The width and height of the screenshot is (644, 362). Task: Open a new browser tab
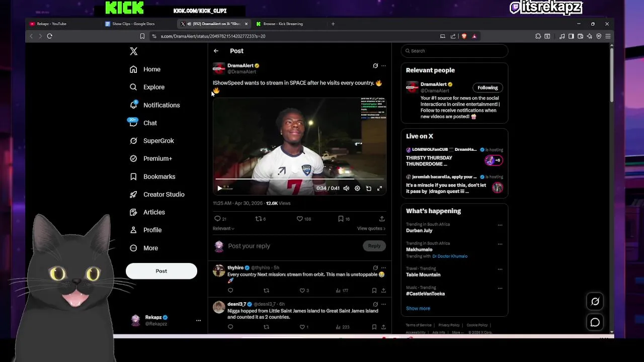coord(333,24)
